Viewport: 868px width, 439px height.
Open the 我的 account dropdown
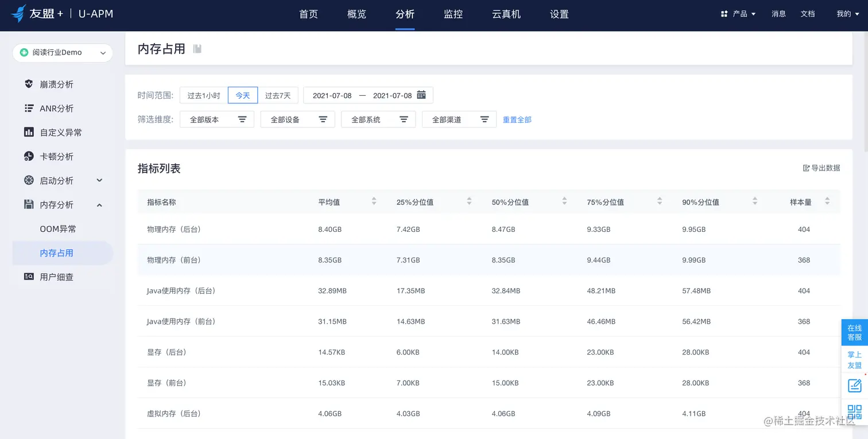(x=847, y=14)
